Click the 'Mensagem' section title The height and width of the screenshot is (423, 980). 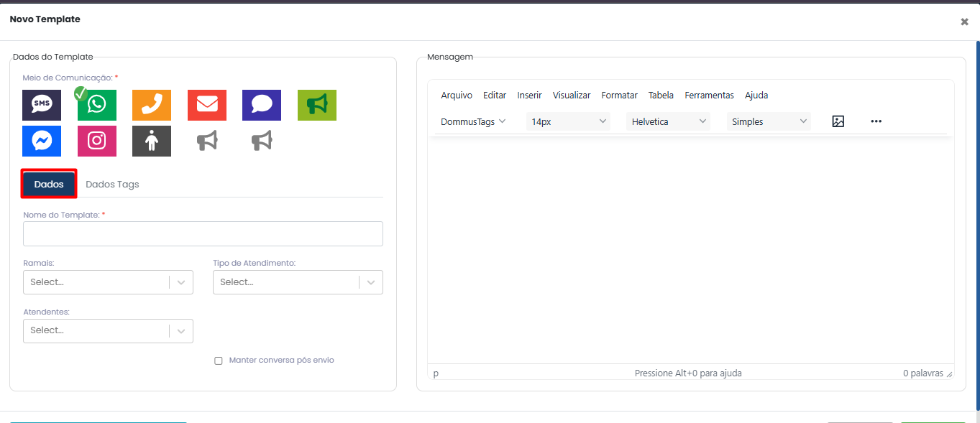click(x=450, y=57)
